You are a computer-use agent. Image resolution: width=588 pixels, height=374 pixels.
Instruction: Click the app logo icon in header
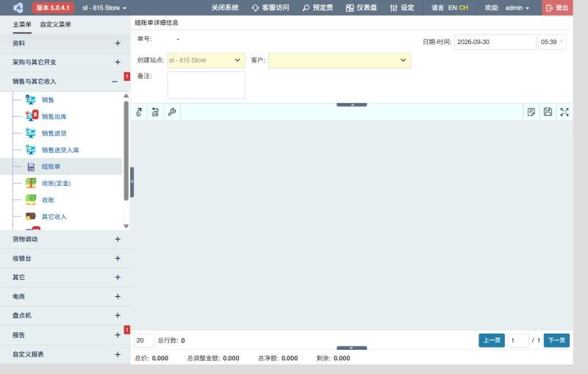[x=18, y=7]
